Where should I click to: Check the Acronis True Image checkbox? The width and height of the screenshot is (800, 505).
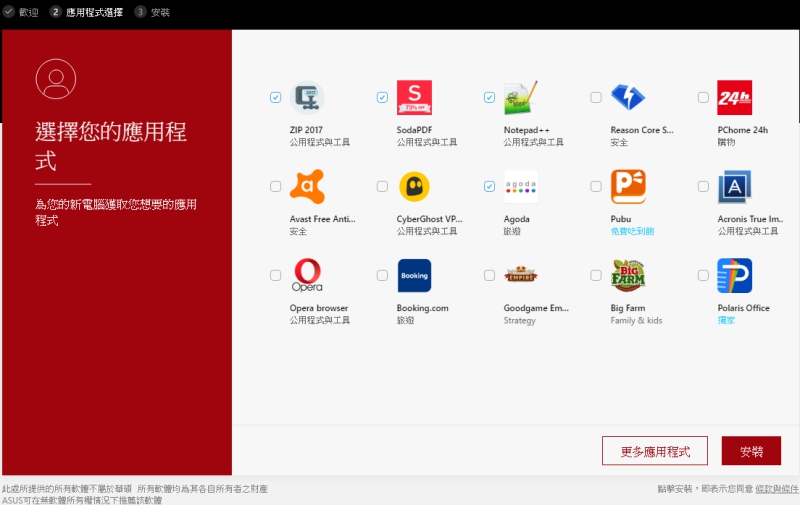coord(703,186)
